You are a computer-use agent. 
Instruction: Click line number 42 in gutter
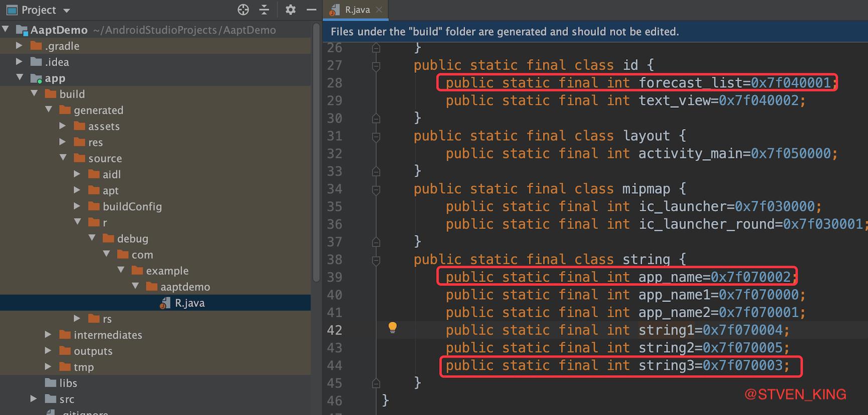tap(335, 330)
